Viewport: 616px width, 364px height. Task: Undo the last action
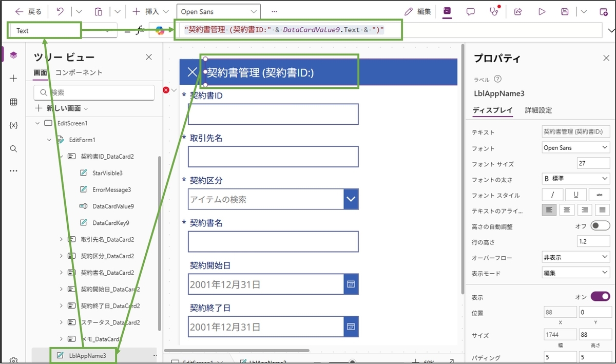pyautogui.click(x=60, y=11)
